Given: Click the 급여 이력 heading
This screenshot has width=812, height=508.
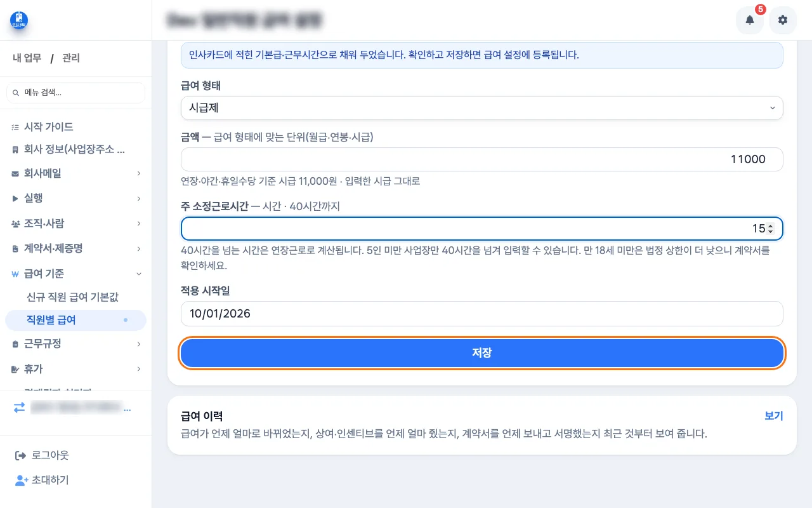Looking at the screenshot, I should click(202, 417).
